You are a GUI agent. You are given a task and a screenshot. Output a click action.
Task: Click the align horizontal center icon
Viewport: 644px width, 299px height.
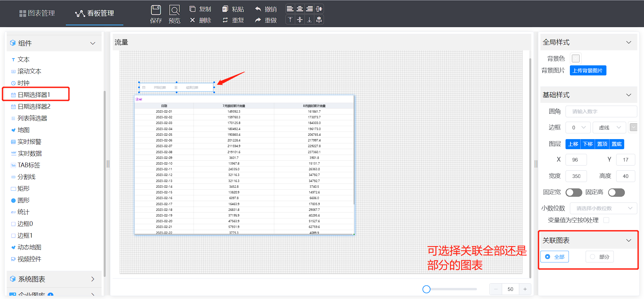(x=300, y=9)
